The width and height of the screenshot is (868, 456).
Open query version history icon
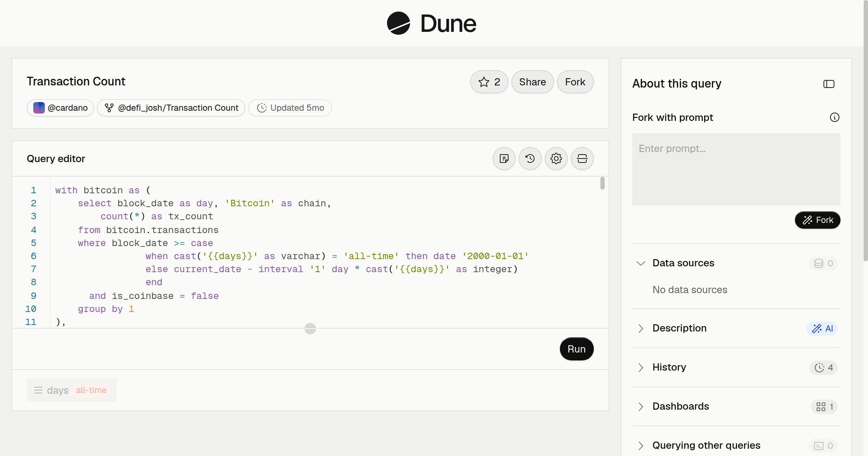tap(530, 159)
